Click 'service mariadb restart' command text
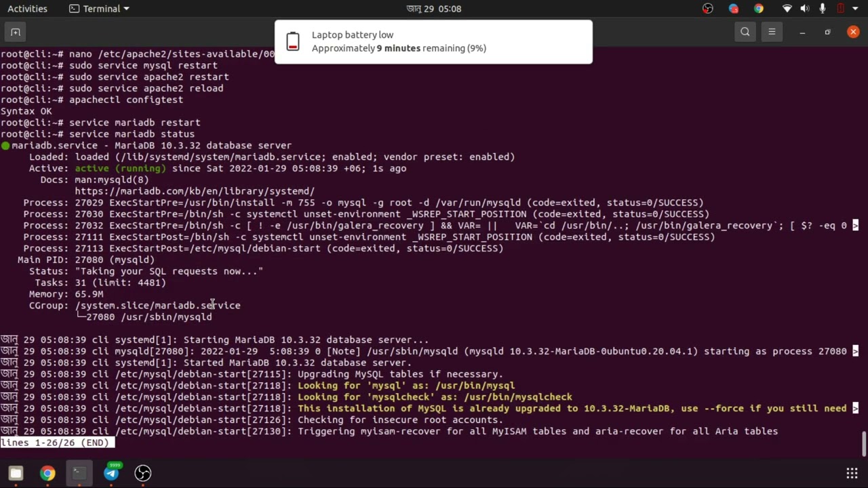Image resolution: width=868 pixels, height=488 pixels. click(134, 123)
